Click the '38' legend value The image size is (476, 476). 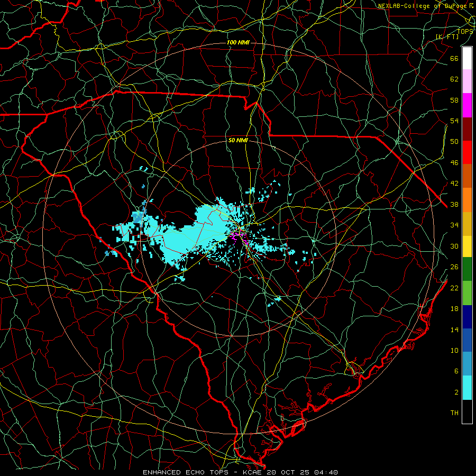454,205
